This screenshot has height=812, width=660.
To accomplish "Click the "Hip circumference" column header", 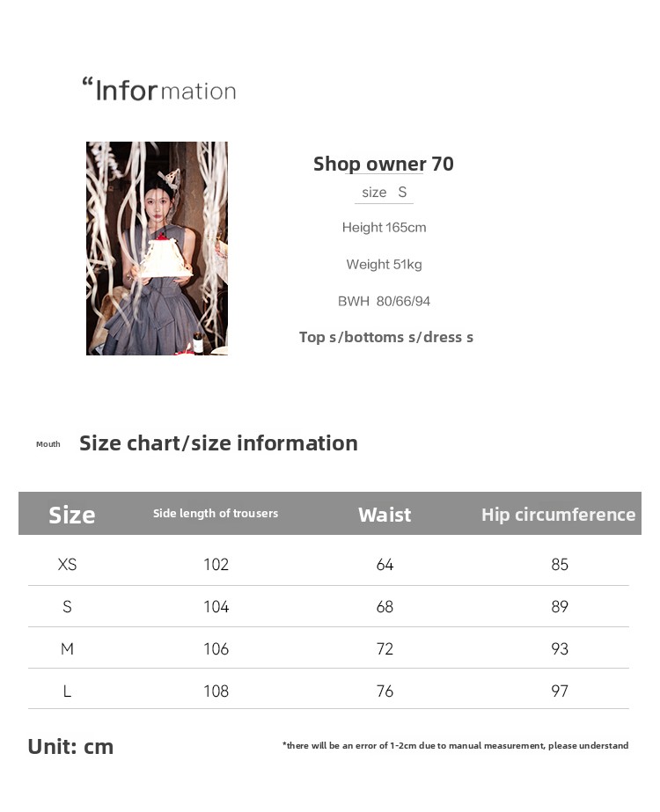I will 558,515.
